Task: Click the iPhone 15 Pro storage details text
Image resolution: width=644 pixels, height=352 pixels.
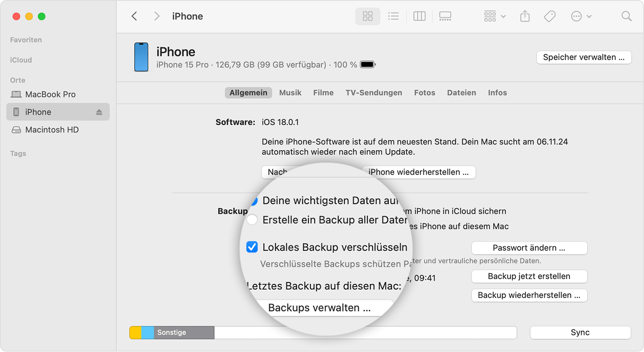Action: 257,65
